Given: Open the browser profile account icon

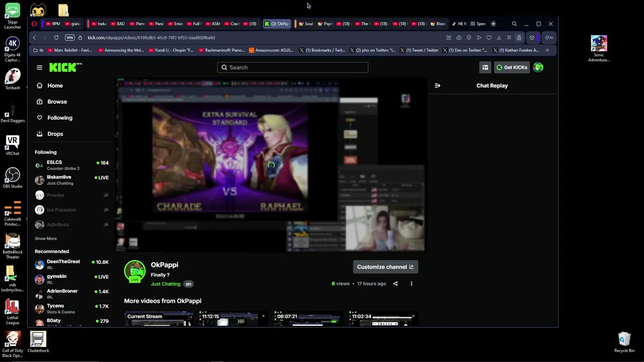Looking at the screenshot, I should click(519, 38).
